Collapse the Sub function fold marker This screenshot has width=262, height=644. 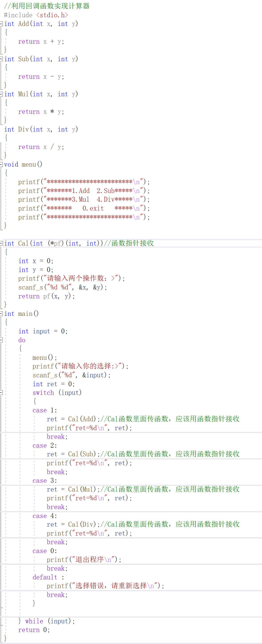(1, 59)
